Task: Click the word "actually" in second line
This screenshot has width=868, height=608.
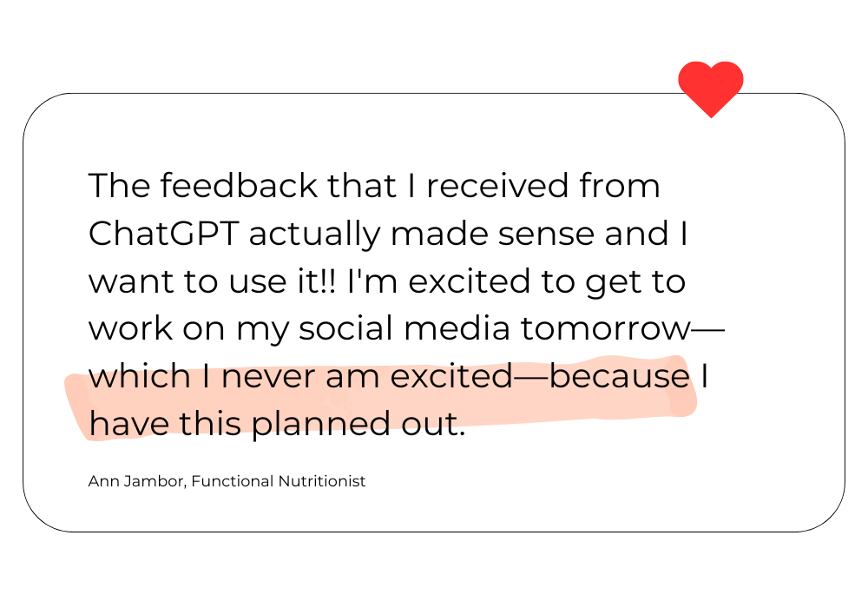Action: tap(314, 235)
